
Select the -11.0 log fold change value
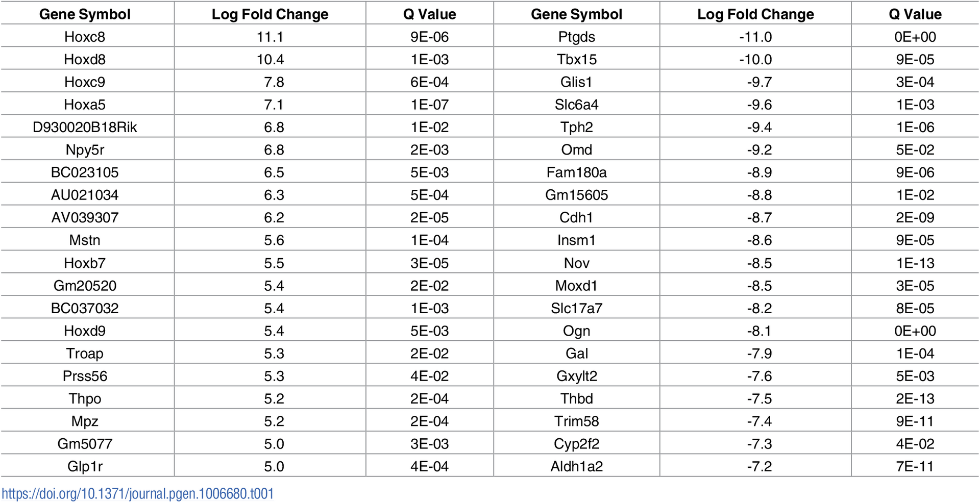coord(755,37)
